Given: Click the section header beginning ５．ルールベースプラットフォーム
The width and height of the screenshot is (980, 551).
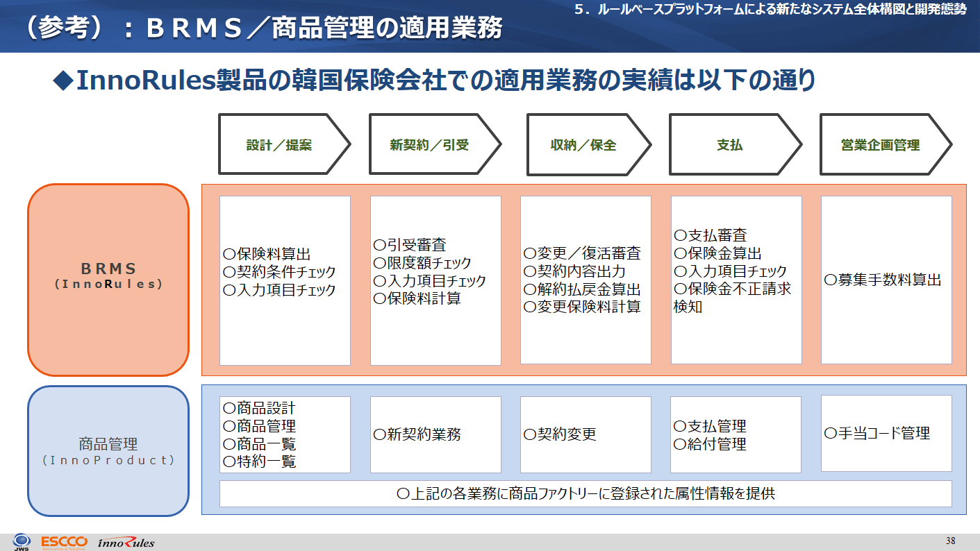Looking at the screenshot, I should pyautogui.click(x=771, y=10).
